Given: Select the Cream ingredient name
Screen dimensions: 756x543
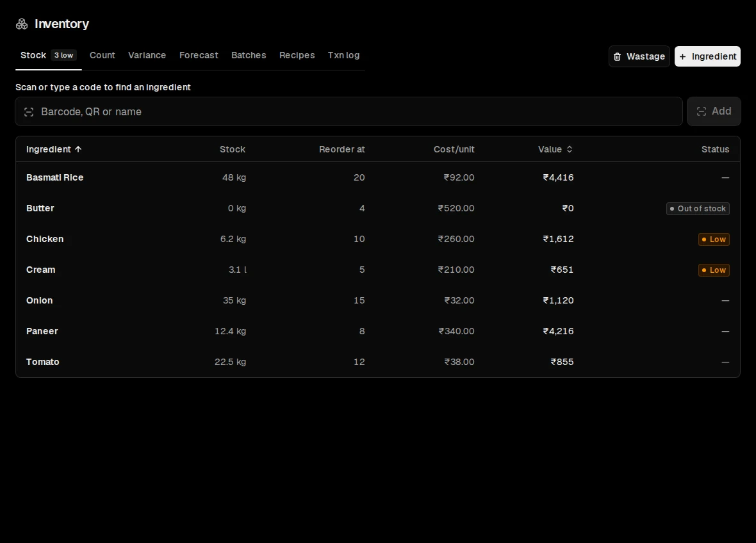Looking at the screenshot, I should tap(40, 270).
